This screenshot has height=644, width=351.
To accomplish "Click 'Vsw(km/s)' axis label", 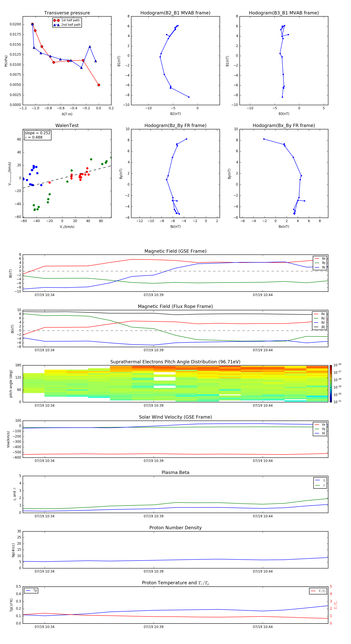I will tap(8, 439).
